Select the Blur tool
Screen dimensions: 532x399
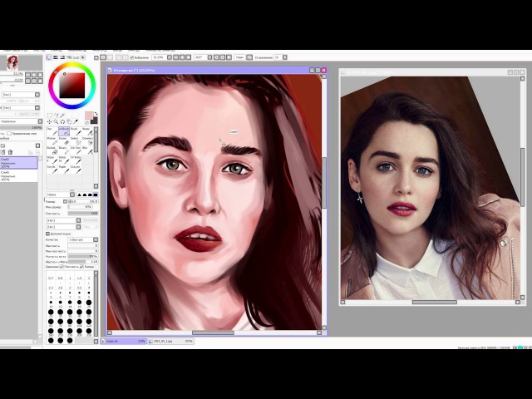pyautogui.click(x=86, y=150)
